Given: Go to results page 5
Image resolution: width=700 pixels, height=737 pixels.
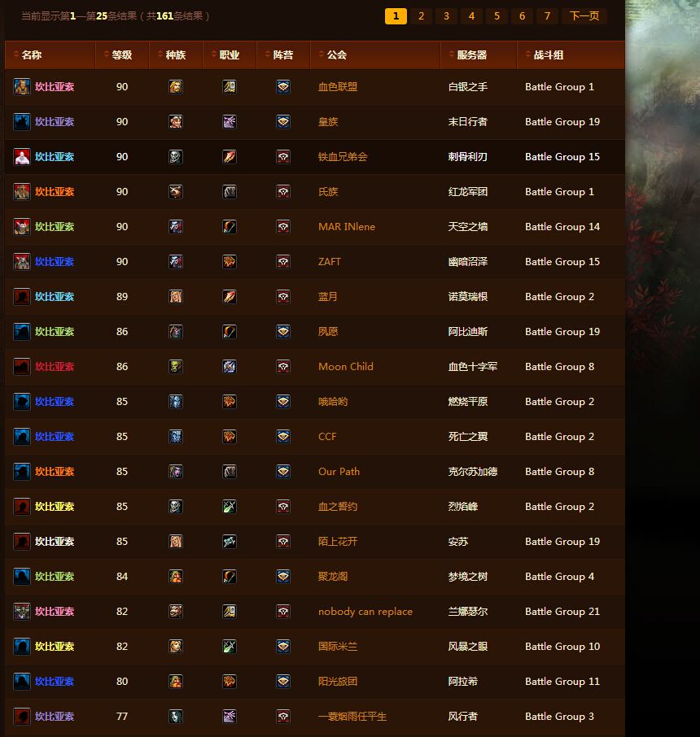Looking at the screenshot, I should pos(497,16).
